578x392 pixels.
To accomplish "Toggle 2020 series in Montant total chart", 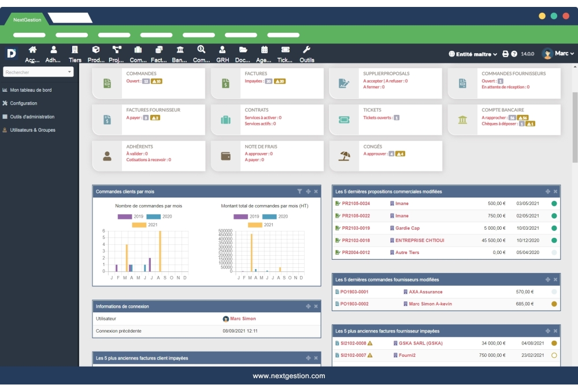I will pyautogui.click(x=269, y=216).
